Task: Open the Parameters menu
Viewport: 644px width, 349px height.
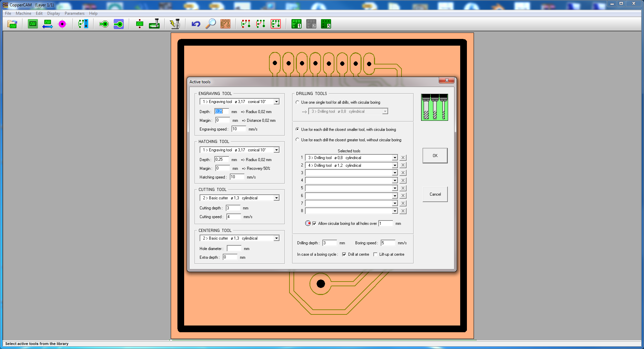Action: click(x=74, y=13)
